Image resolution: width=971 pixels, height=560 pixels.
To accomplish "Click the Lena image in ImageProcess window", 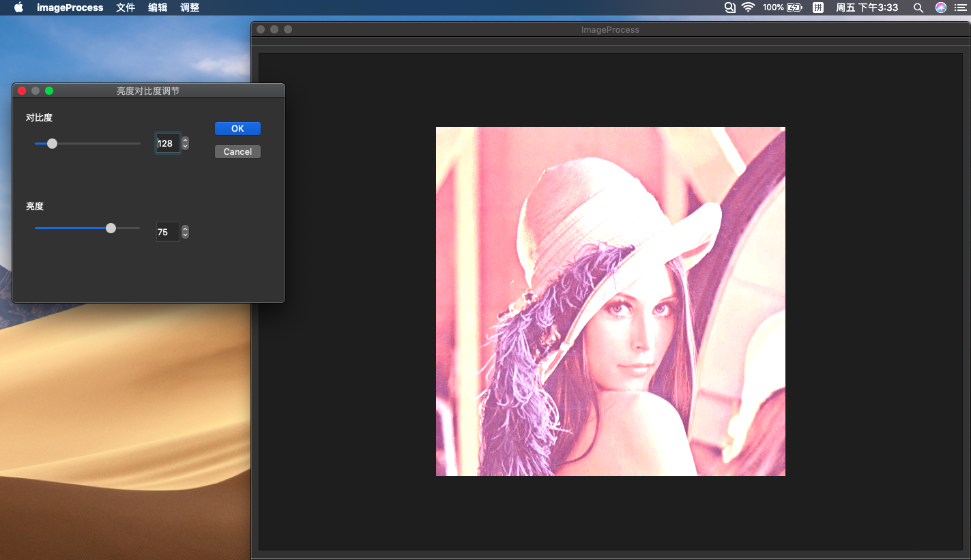I will pos(611,301).
